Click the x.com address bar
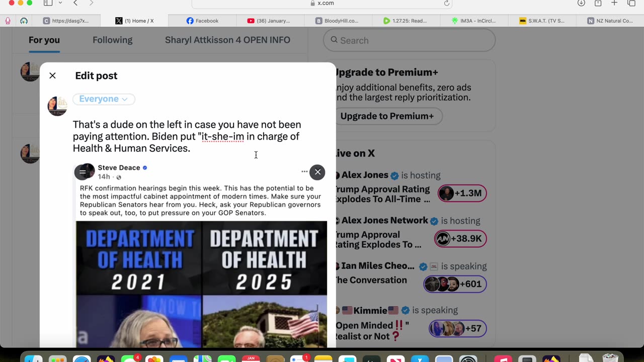 pyautogui.click(x=322, y=4)
